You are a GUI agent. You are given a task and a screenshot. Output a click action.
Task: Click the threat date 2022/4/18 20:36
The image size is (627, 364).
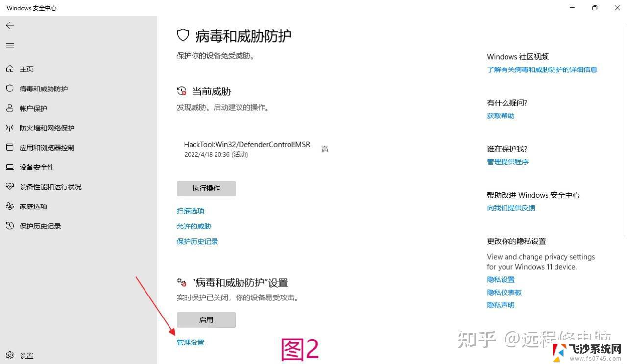coord(207,154)
